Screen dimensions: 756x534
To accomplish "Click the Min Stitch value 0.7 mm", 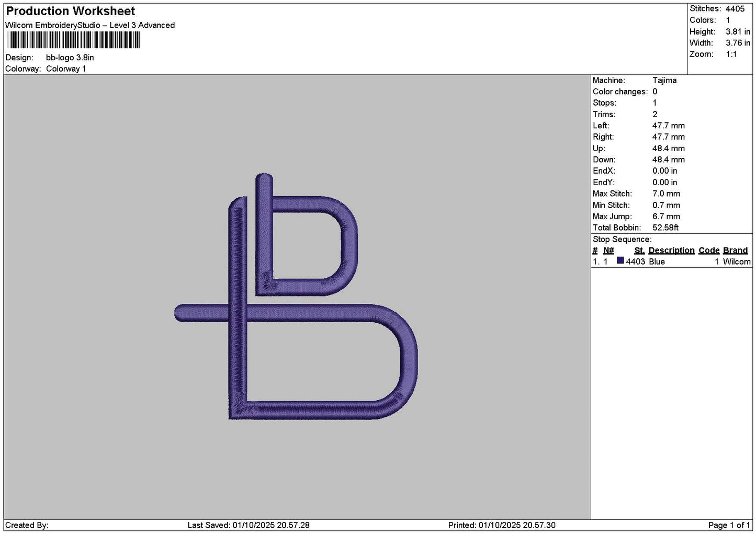I will [x=667, y=205].
